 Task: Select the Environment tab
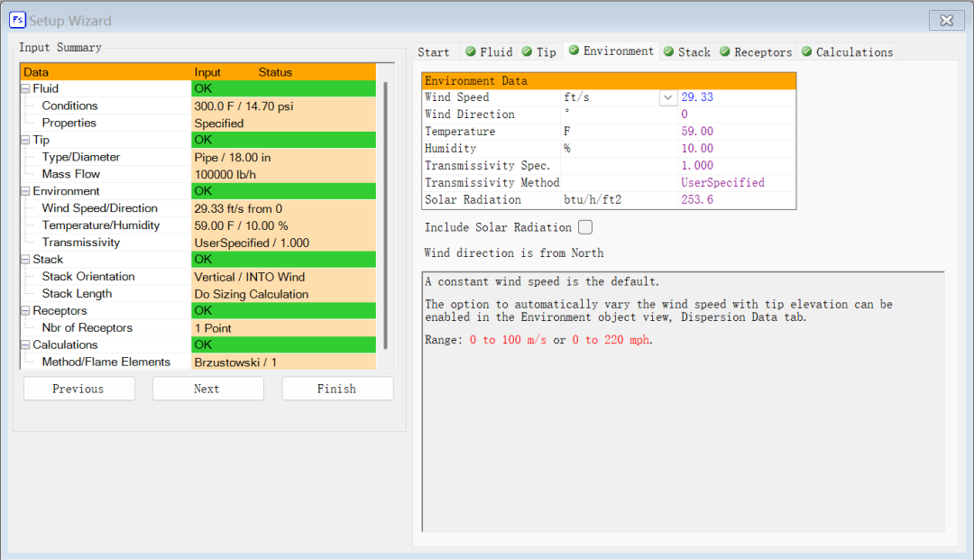click(x=611, y=50)
